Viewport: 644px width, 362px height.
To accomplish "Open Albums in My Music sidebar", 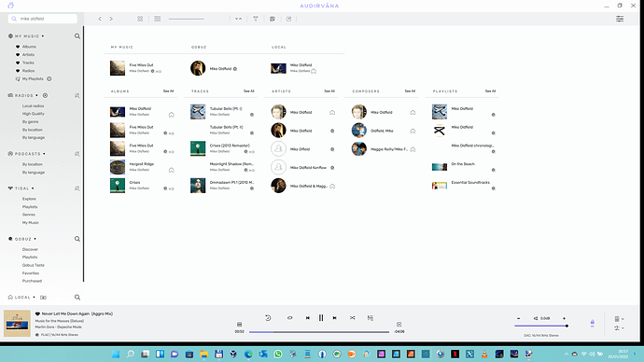I will coord(29,47).
